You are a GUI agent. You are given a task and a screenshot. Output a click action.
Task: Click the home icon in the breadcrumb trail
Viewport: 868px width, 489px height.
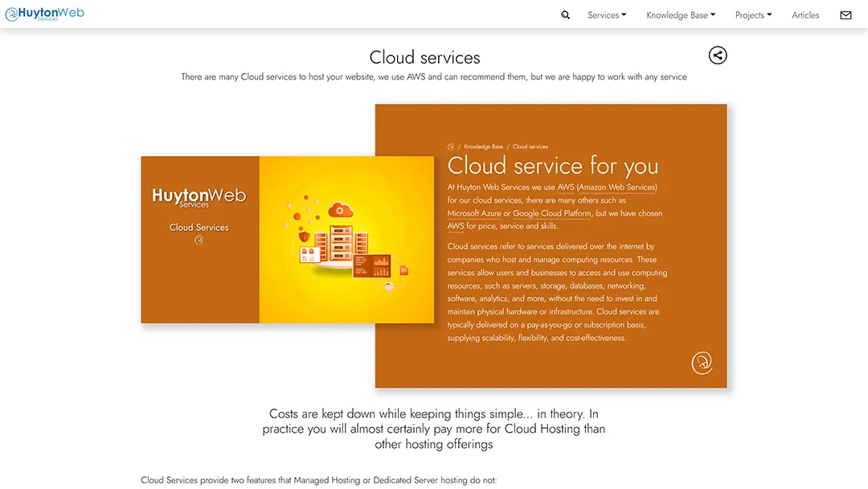click(x=450, y=146)
